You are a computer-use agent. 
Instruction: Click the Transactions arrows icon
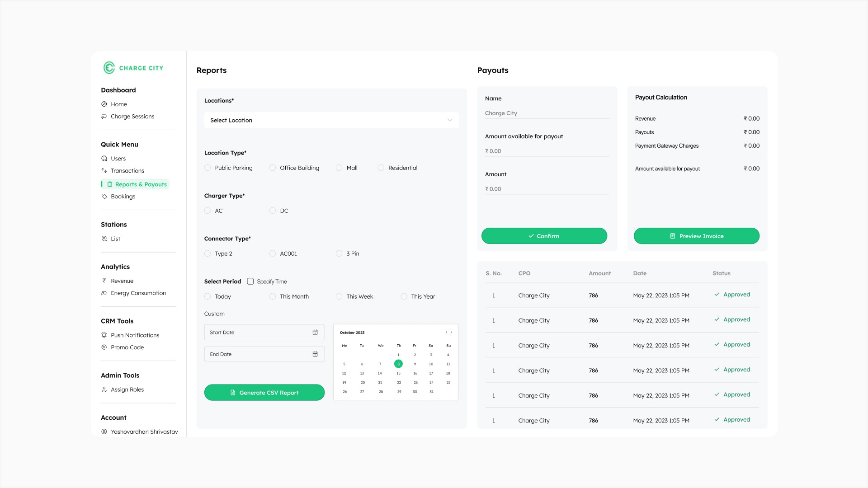click(x=104, y=171)
